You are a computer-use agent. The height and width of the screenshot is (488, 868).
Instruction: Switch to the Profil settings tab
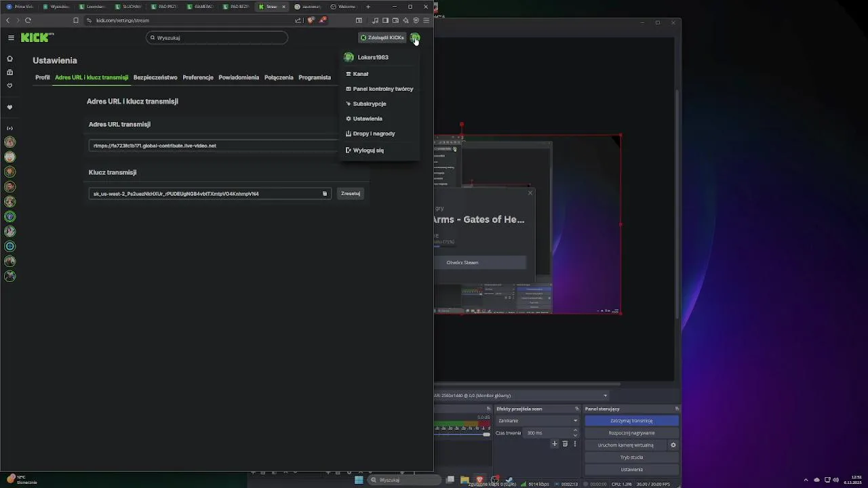43,77
